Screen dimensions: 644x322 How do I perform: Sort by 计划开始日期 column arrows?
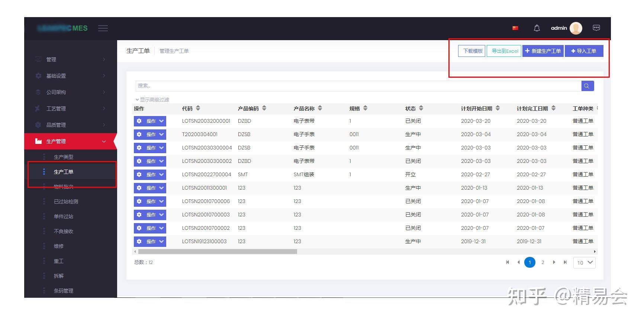coord(498,108)
